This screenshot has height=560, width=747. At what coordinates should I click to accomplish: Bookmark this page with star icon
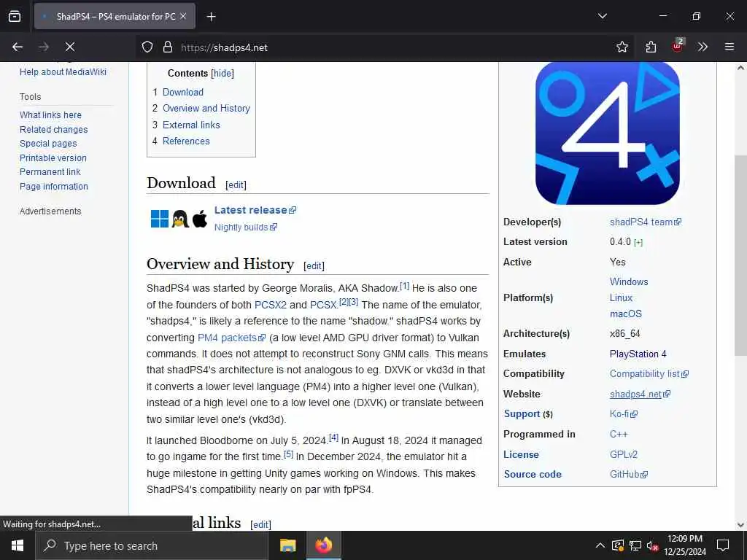point(622,47)
